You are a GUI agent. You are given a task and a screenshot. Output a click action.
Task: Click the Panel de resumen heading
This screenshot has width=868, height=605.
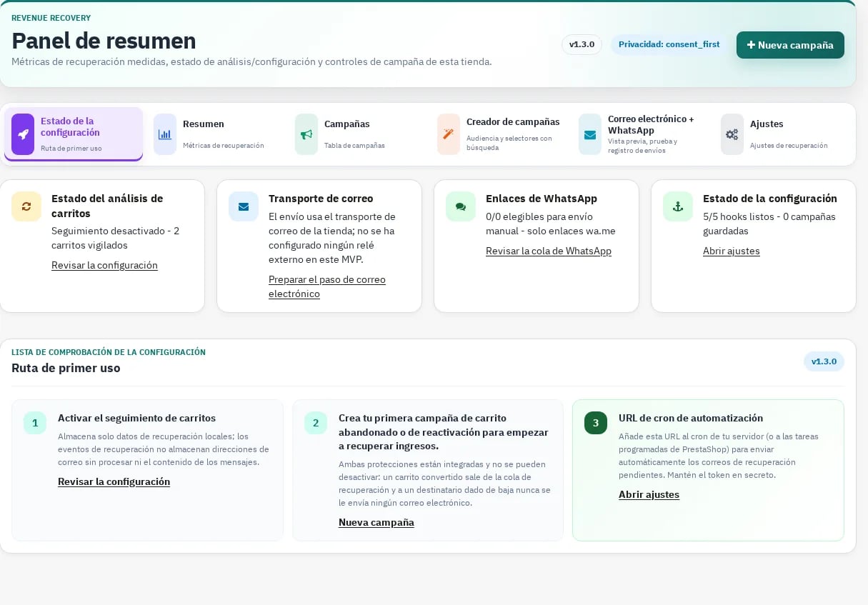pos(104,41)
